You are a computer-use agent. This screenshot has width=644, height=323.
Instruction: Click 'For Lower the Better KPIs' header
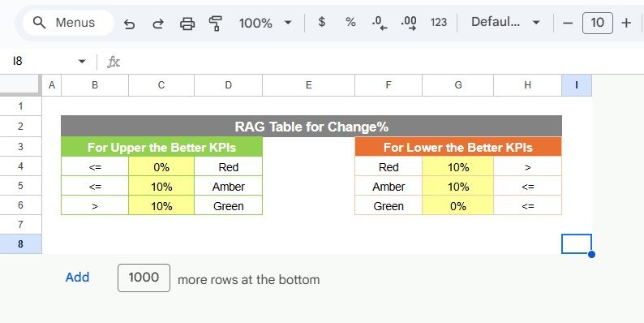pos(458,147)
